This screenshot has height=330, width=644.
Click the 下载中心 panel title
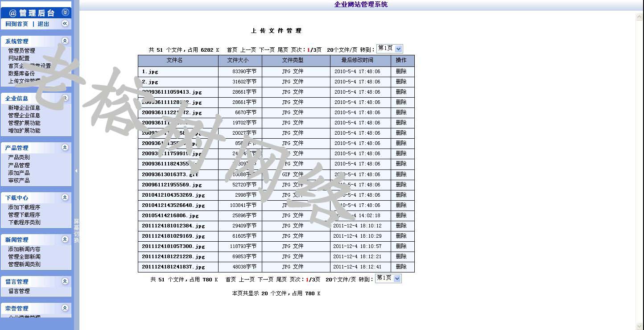point(17,198)
